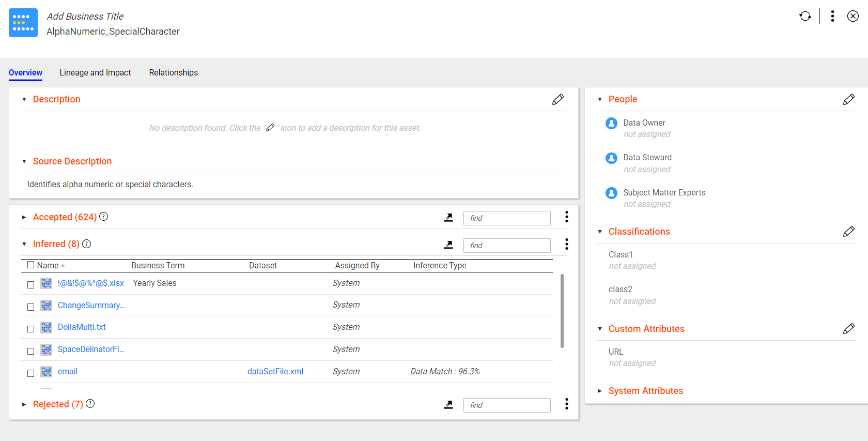The width and height of the screenshot is (868, 441).
Task: Edit the People section with the pencil icon
Action: [x=849, y=99]
